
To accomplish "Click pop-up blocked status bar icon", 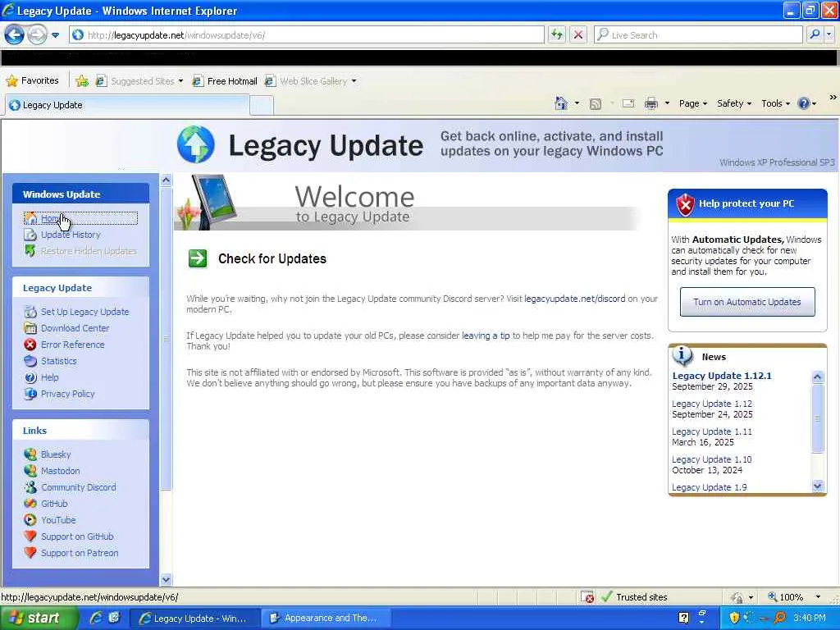I will [587, 597].
